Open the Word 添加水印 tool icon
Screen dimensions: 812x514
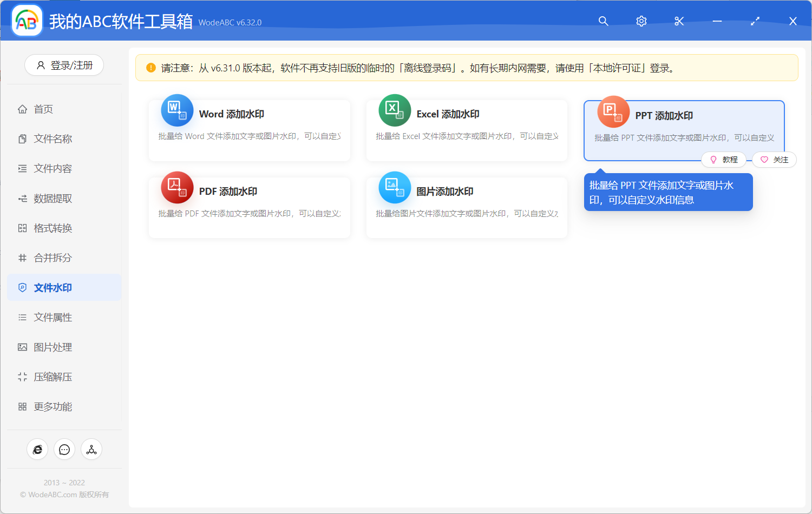[176, 110]
